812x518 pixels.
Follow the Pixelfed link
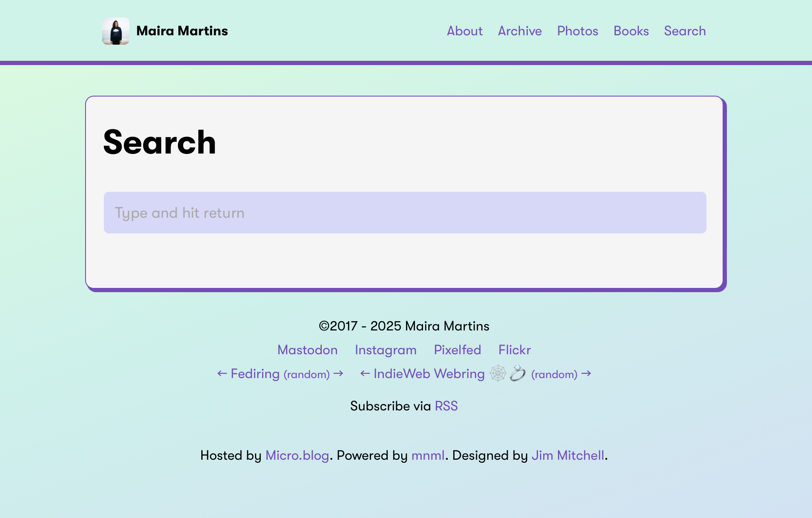point(457,350)
